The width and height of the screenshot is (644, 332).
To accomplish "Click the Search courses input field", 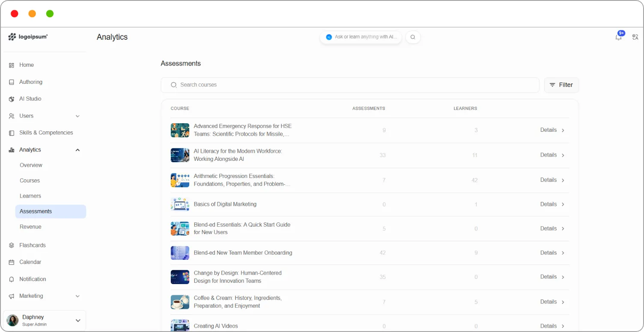I will tap(350, 85).
